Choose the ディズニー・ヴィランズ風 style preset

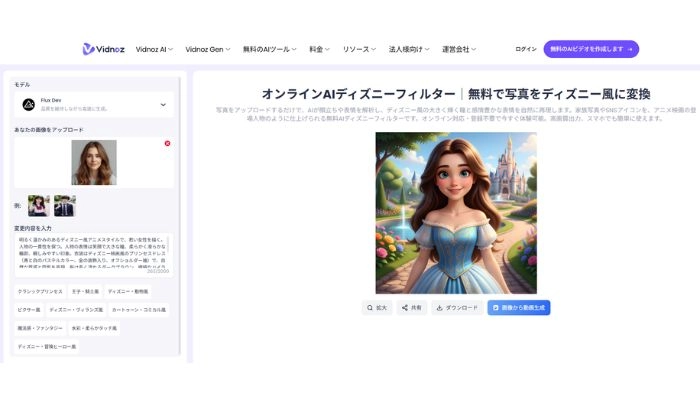76,310
